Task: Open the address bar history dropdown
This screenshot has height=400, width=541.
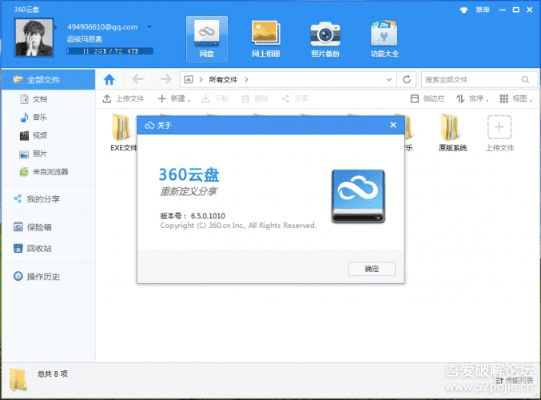Action: click(x=389, y=80)
